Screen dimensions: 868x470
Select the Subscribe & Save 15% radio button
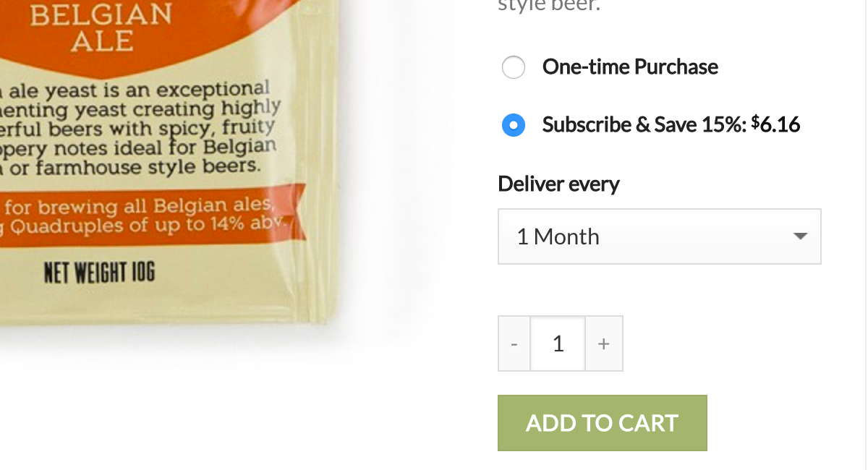(513, 125)
